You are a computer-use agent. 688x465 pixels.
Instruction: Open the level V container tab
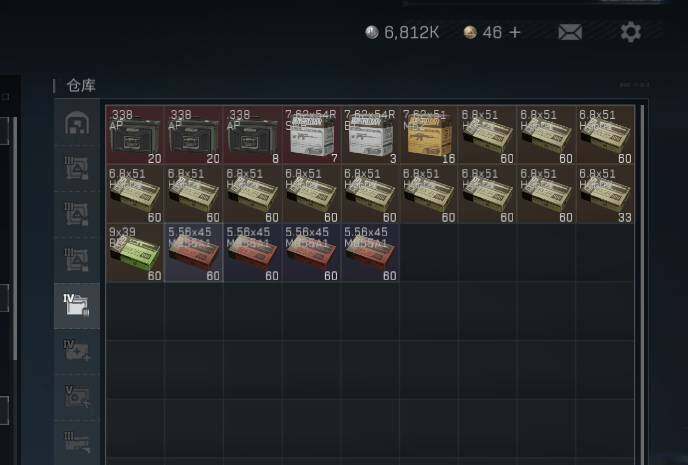point(77,397)
